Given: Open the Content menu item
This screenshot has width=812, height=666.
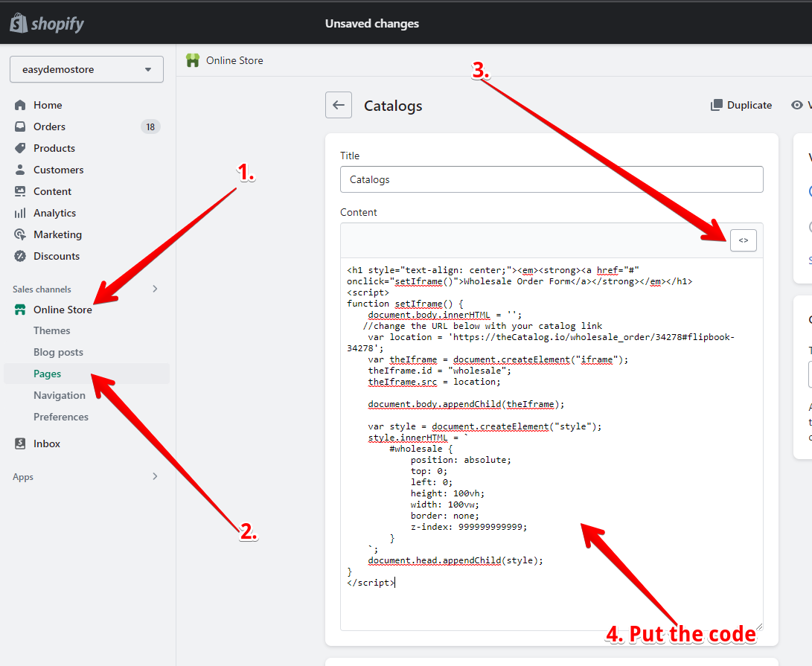Looking at the screenshot, I should (x=52, y=192).
